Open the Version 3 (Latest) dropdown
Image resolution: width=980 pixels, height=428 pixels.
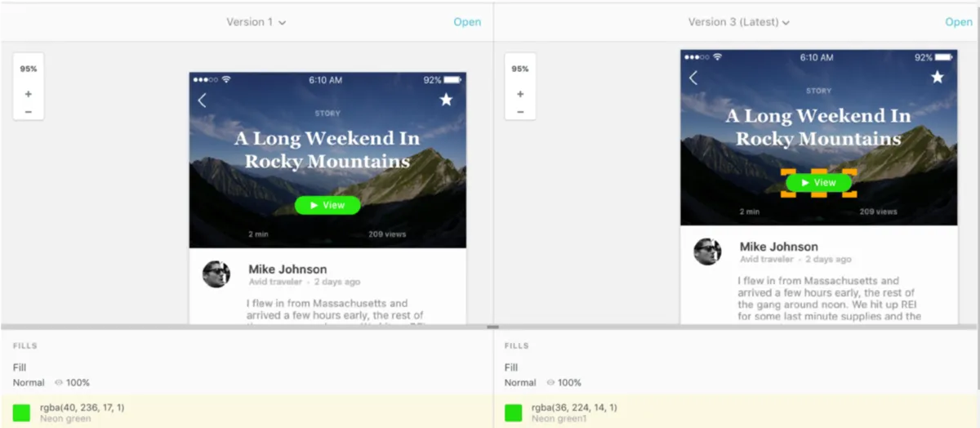tap(739, 22)
